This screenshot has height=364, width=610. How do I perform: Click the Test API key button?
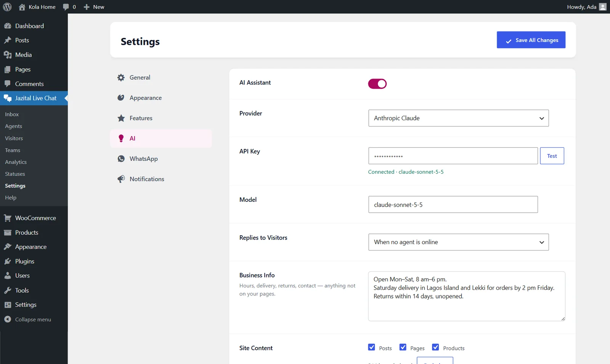[x=552, y=156]
